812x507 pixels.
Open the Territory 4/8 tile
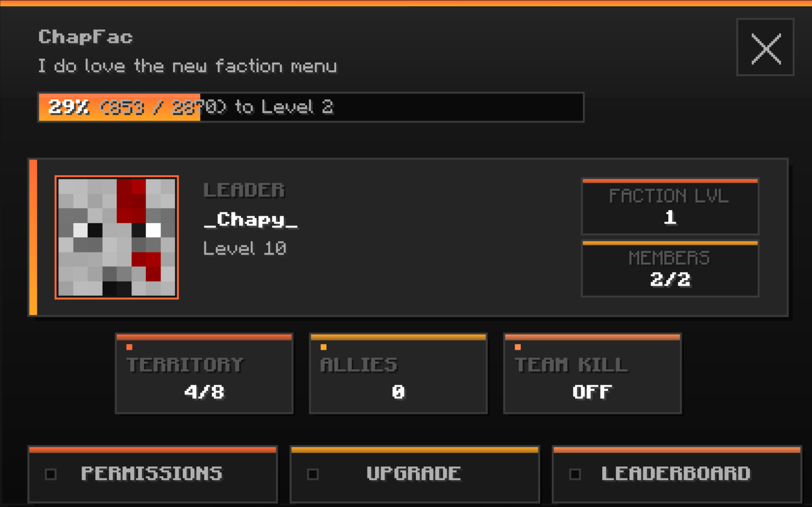click(204, 373)
